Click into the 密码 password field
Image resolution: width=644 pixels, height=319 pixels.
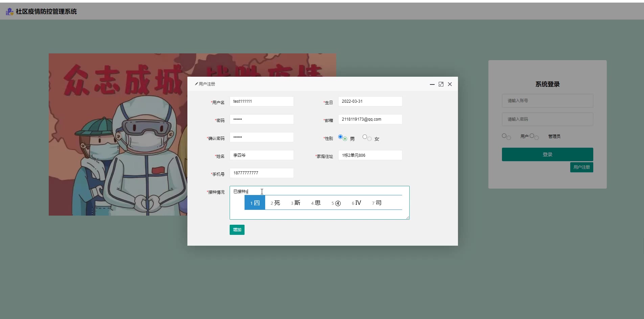point(262,119)
